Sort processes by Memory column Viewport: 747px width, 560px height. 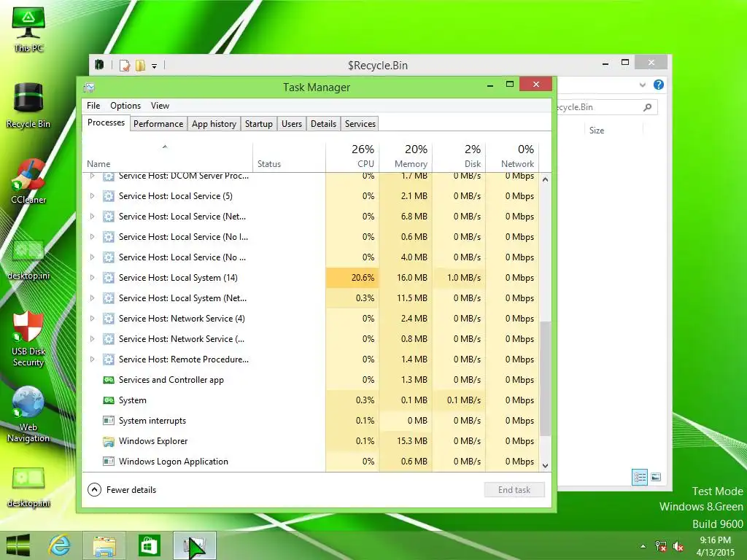click(x=406, y=157)
